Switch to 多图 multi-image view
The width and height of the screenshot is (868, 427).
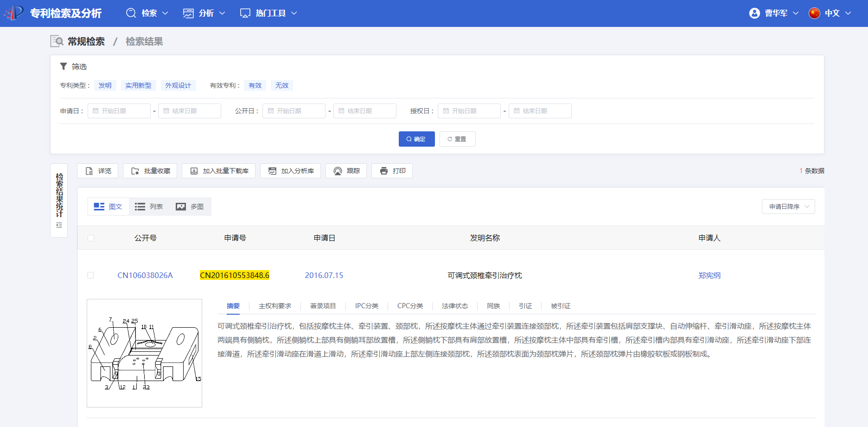[x=190, y=207]
